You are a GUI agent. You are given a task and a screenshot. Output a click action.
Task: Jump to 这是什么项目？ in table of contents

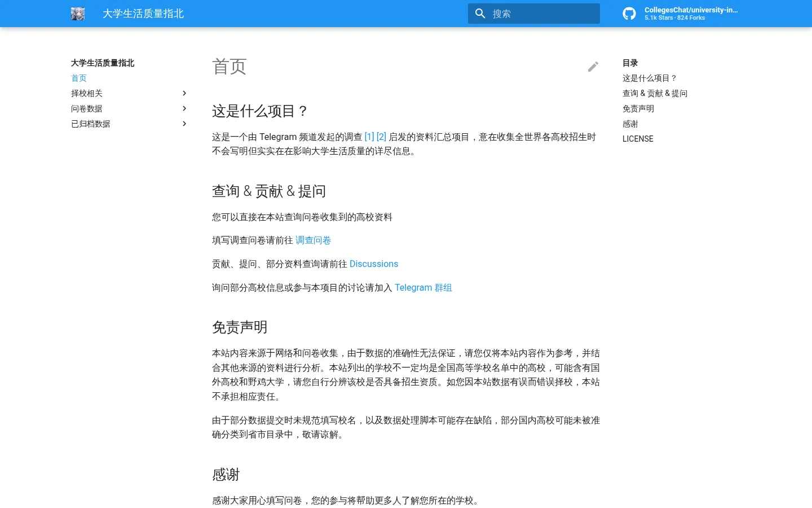click(x=650, y=78)
